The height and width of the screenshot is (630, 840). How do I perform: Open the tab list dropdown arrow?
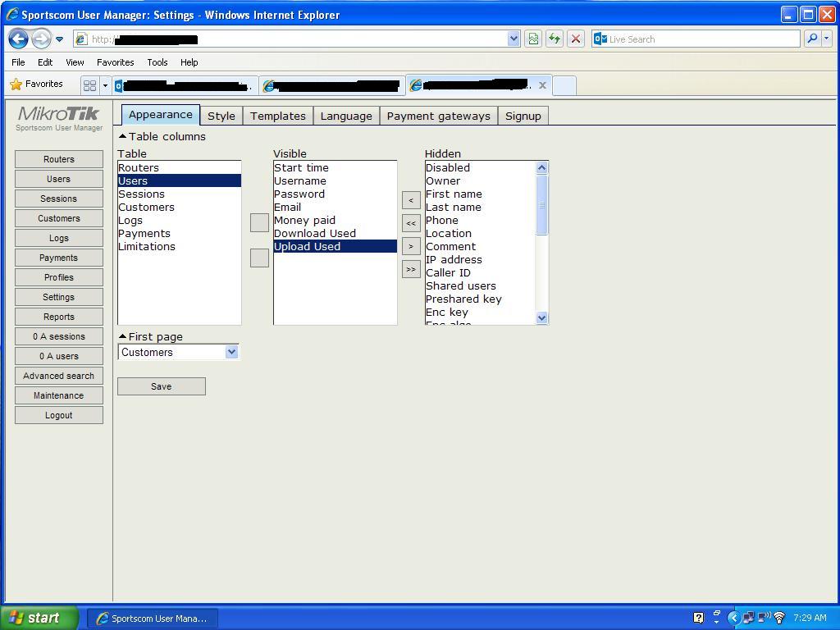click(105, 85)
